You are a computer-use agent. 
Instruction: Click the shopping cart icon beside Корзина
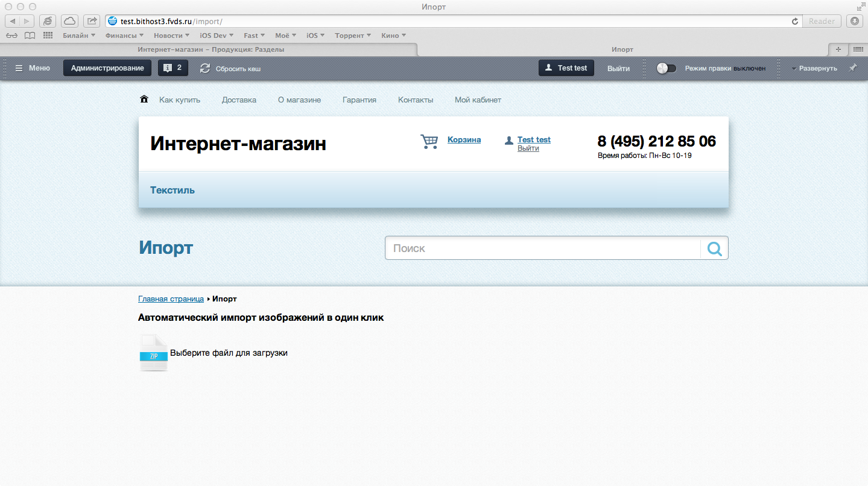(x=429, y=140)
